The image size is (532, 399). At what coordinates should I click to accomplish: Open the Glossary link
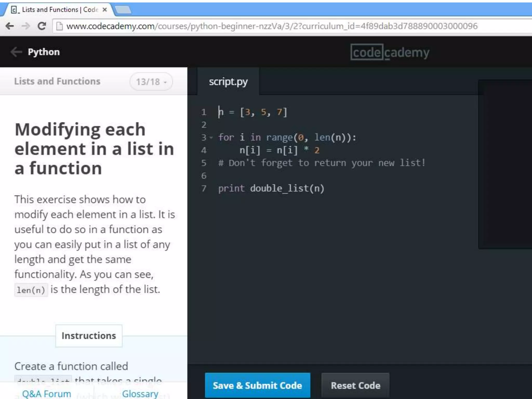point(140,394)
